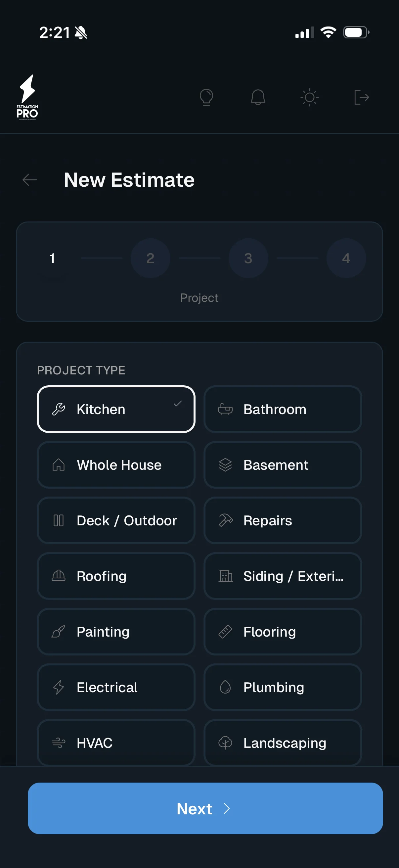
Task: Click the hard hat icon on Roofing
Action: click(x=58, y=576)
